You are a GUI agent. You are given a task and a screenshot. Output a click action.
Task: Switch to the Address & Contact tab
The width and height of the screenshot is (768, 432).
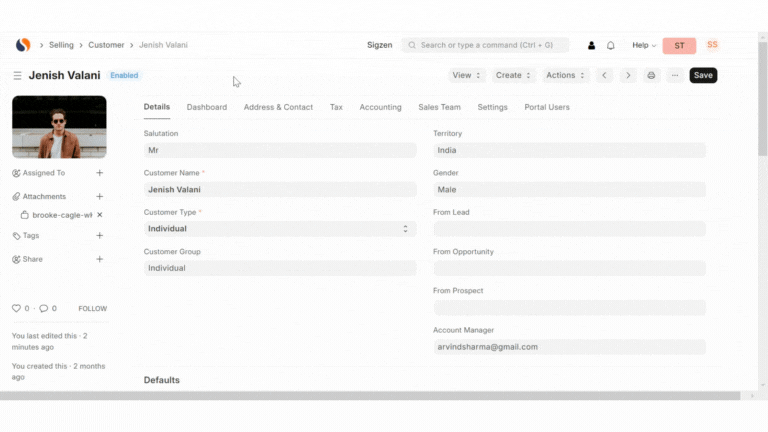click(278, 107)
